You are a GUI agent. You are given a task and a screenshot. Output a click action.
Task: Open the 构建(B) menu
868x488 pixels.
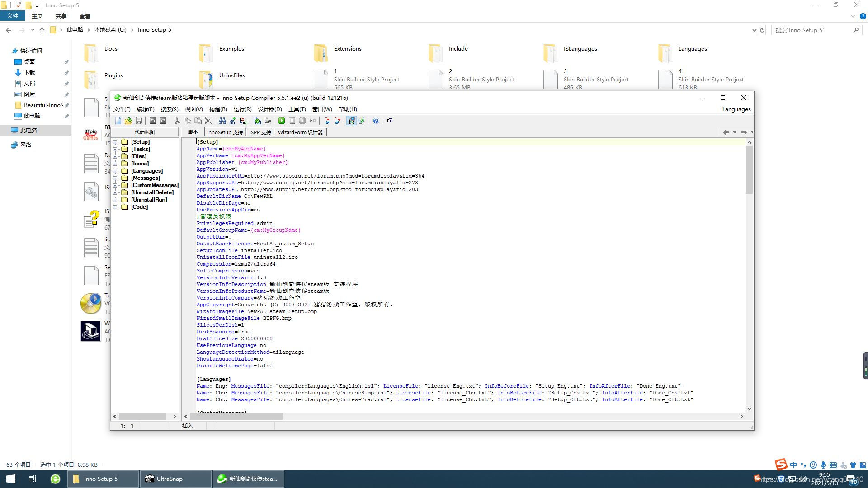(x=218, y=109)
